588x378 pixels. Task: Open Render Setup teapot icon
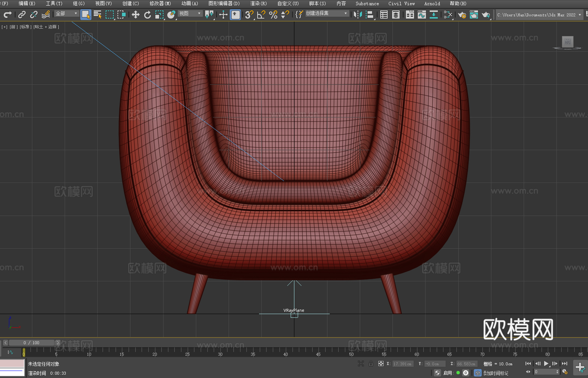(x=462, y=14)
